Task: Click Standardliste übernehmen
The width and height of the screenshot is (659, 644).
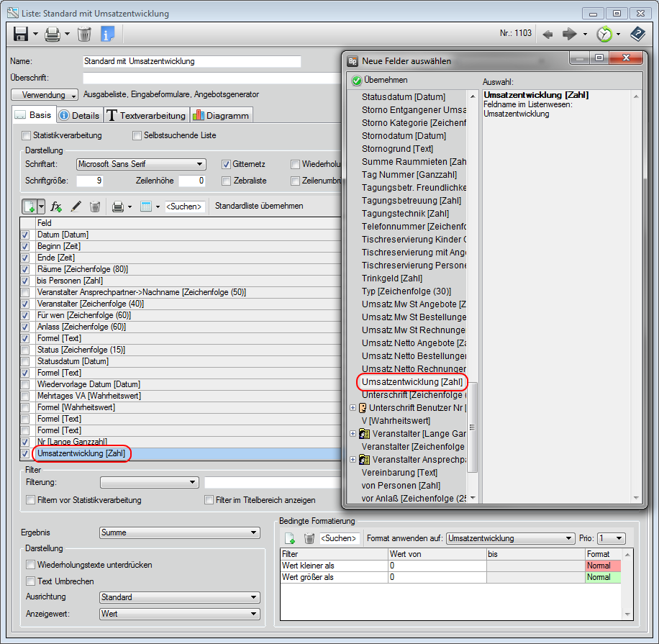Action: coord(259,207)
